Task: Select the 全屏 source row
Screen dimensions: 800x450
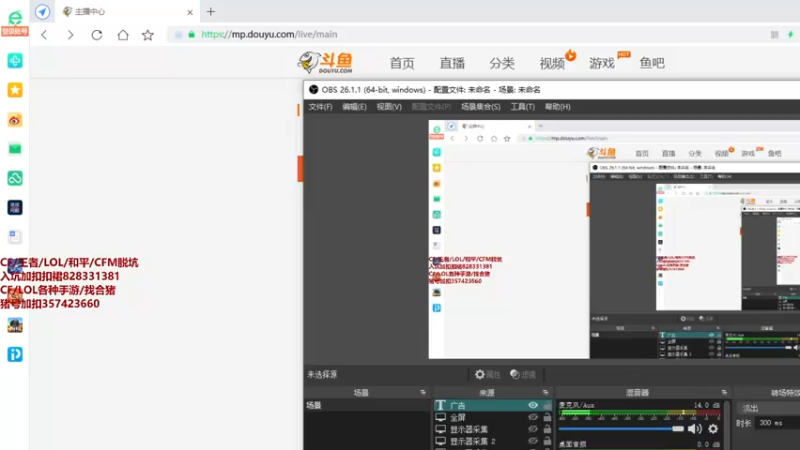Action: click(493, 417)
